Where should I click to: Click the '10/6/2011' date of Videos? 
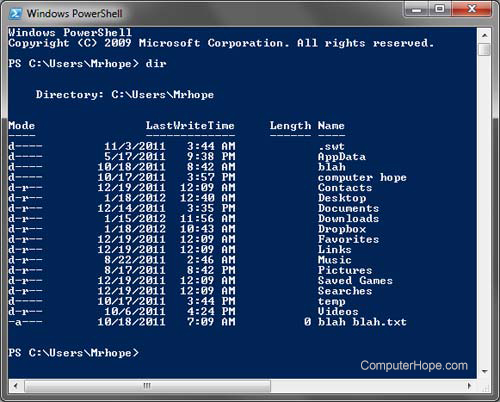(135, 312)
